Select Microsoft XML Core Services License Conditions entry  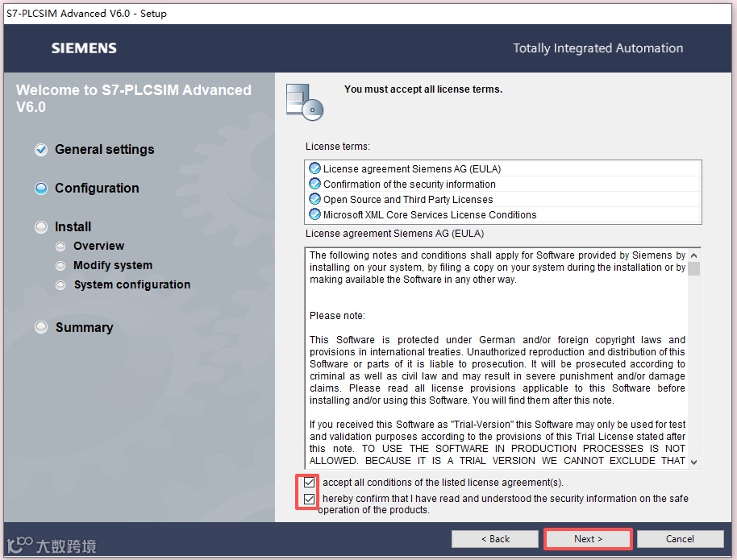(503, 214)
